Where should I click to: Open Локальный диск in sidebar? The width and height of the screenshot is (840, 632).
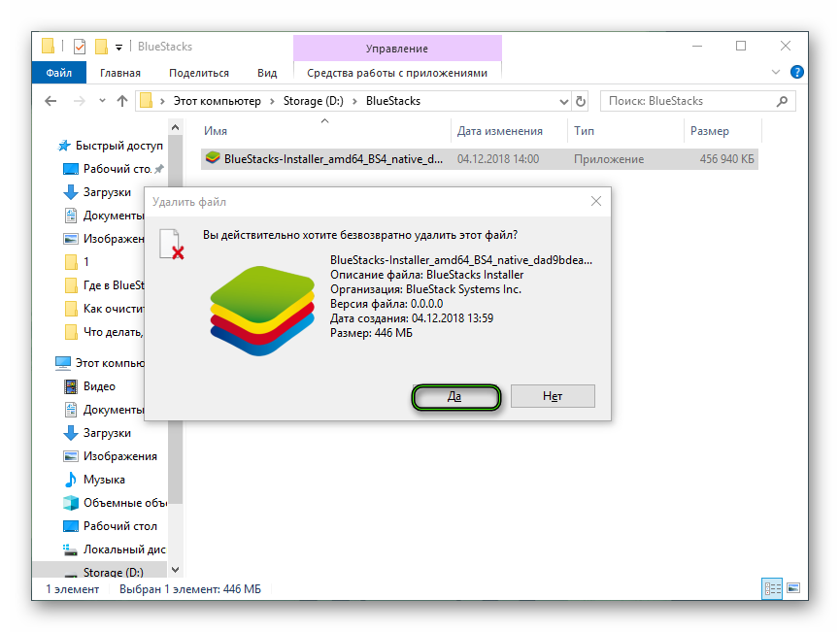tap(123, 549)
